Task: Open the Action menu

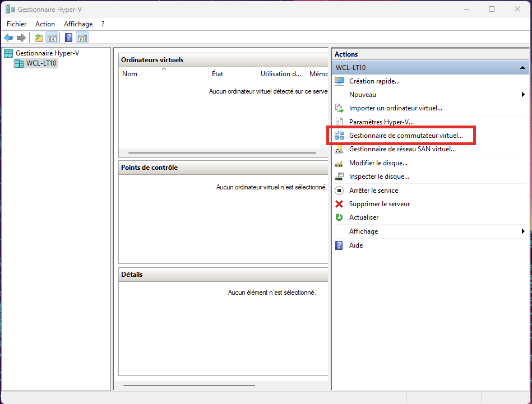Action: [x=45, y=24]
